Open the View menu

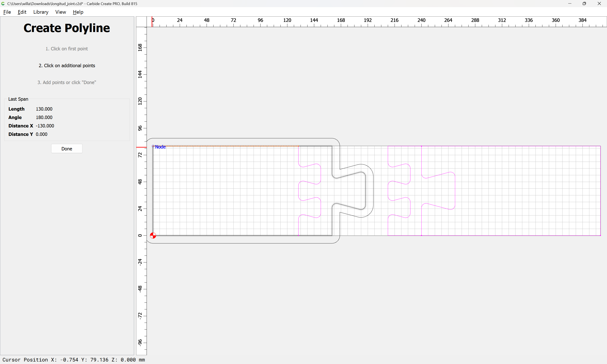(60, 12)
